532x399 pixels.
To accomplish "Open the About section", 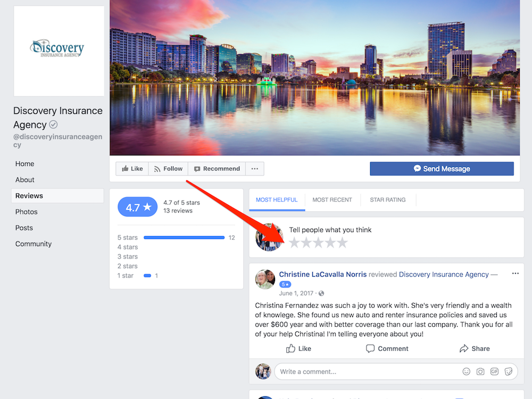I will pos(25,180).
